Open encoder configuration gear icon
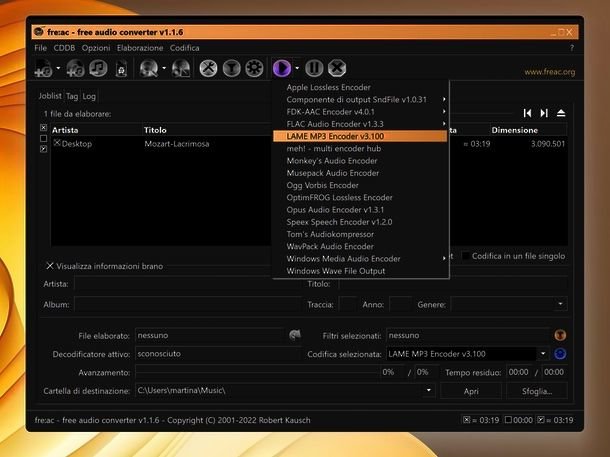Image resolution: width=610 pixels, height=457 pixels. (254, 68)
